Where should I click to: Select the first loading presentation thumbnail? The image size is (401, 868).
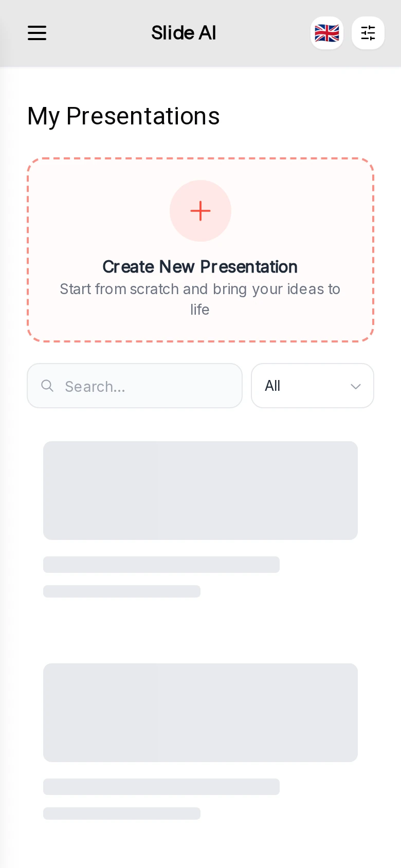click(x=200, y=491)
